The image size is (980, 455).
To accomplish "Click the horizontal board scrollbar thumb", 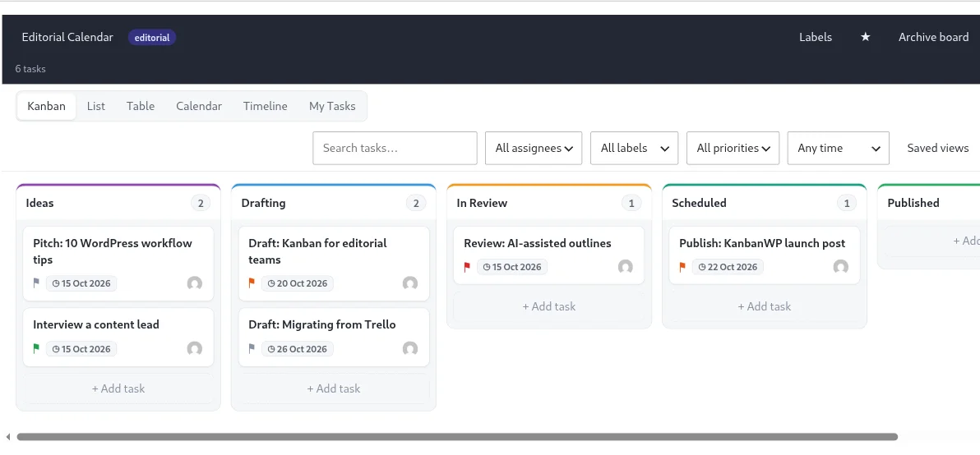I will click(x=457, y=437).
